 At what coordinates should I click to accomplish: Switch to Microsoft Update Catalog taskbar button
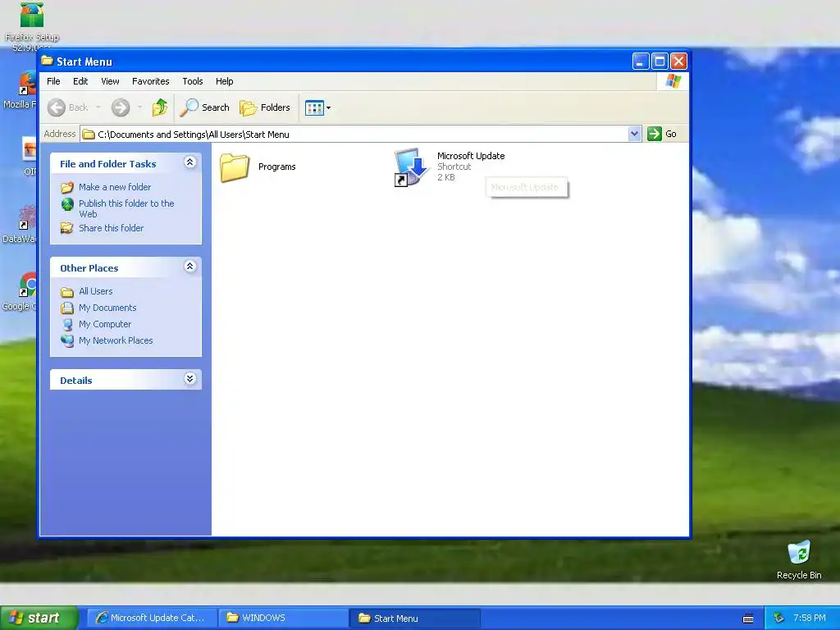click(x=152, y=619)
